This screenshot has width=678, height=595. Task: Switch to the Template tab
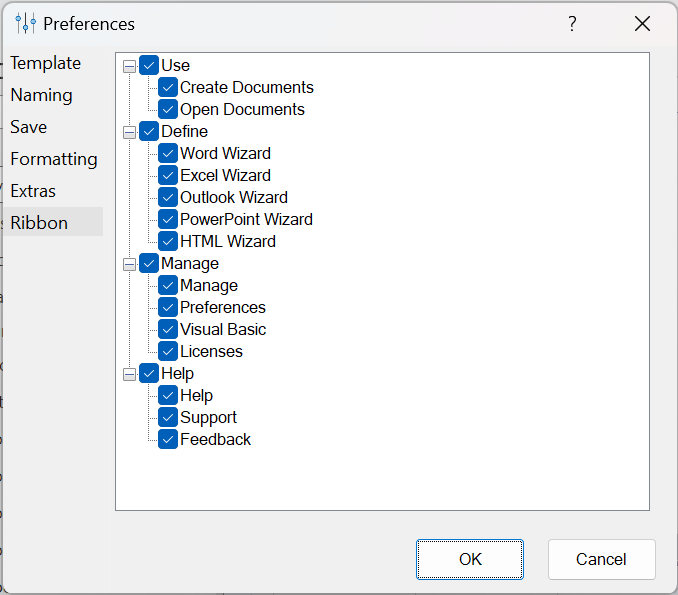click(x=45, y=63)
